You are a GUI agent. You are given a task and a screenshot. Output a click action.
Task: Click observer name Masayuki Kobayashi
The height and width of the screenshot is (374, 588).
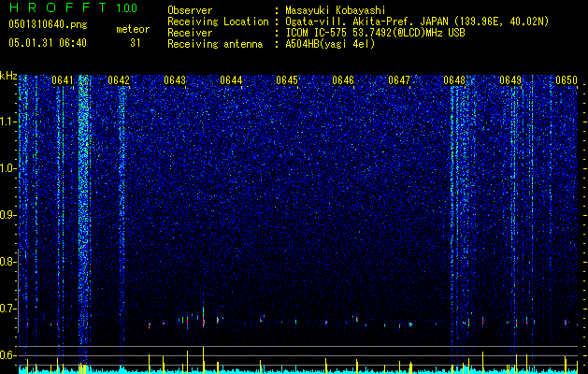[x=336, y=10]
